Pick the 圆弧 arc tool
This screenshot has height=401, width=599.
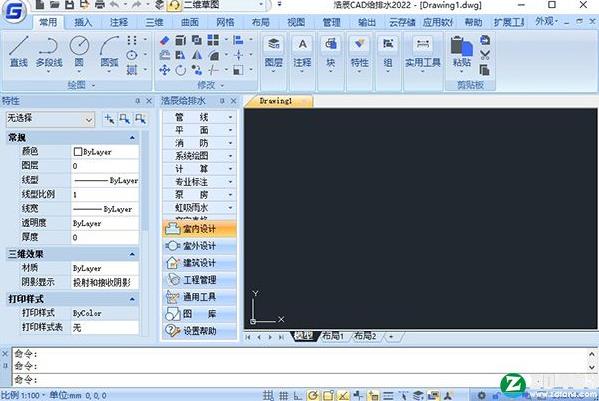pyautogui.click(x=109, y=52)
